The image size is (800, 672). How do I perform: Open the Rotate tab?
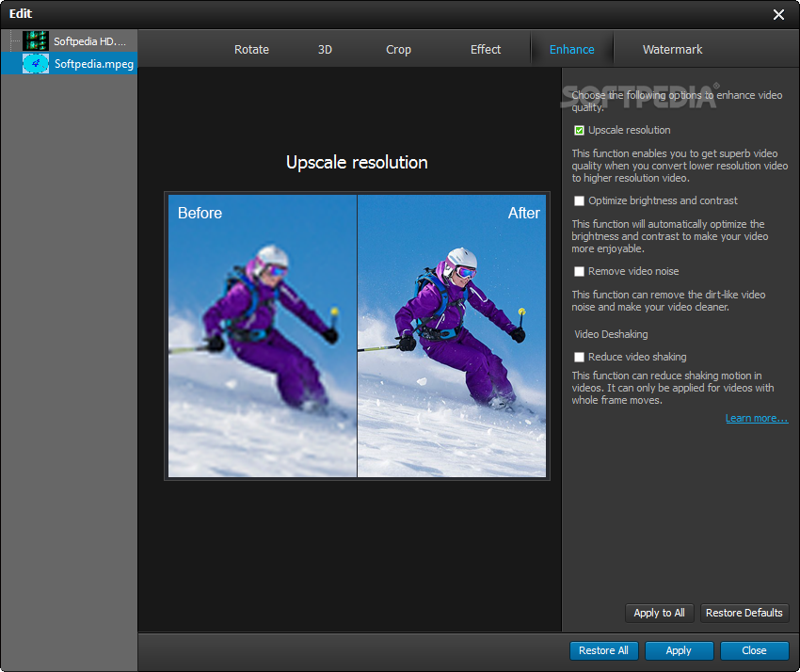click(x=251, y=50)
